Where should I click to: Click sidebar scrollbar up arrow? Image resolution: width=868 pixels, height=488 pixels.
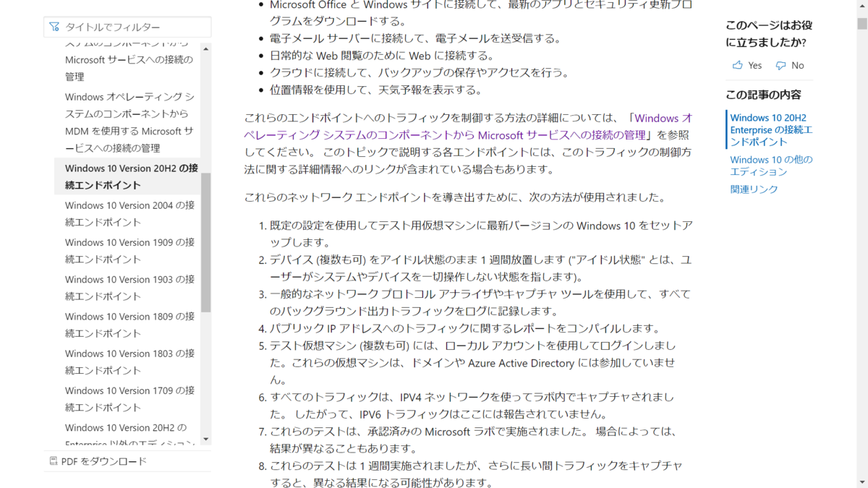point(205,49)
